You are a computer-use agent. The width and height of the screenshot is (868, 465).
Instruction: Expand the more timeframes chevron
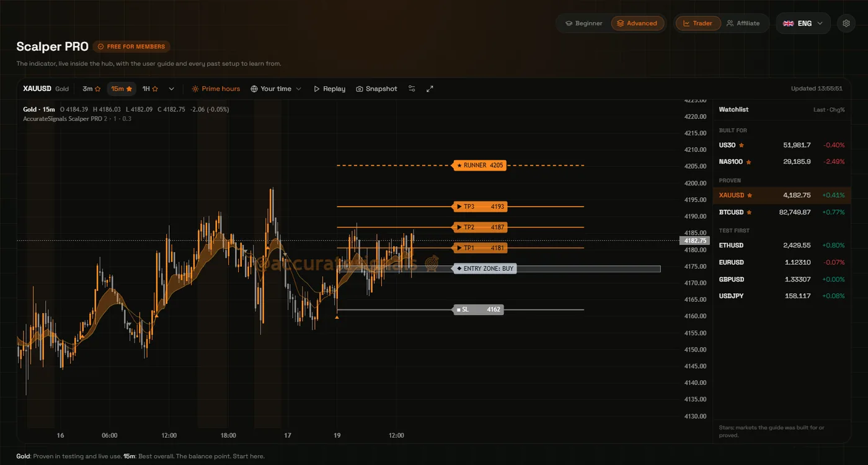172,89
